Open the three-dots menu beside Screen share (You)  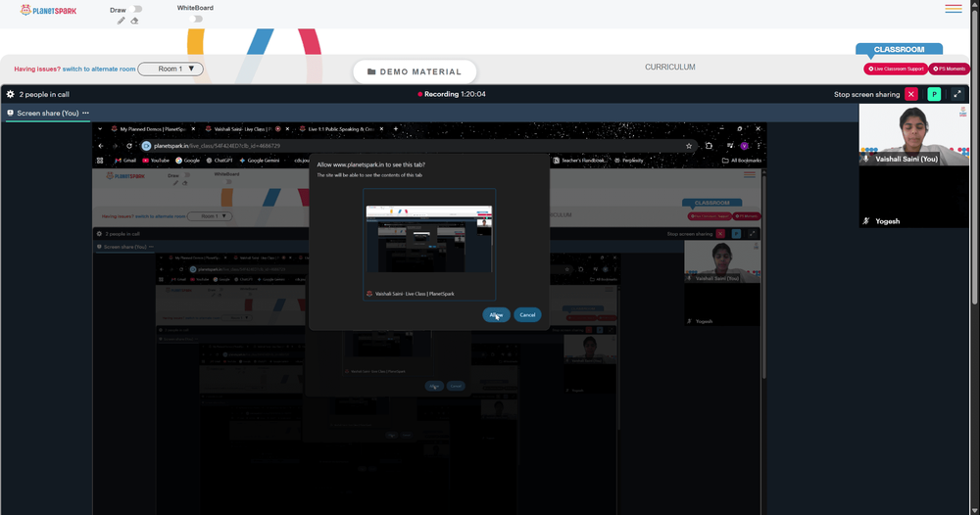coord(85,113)
